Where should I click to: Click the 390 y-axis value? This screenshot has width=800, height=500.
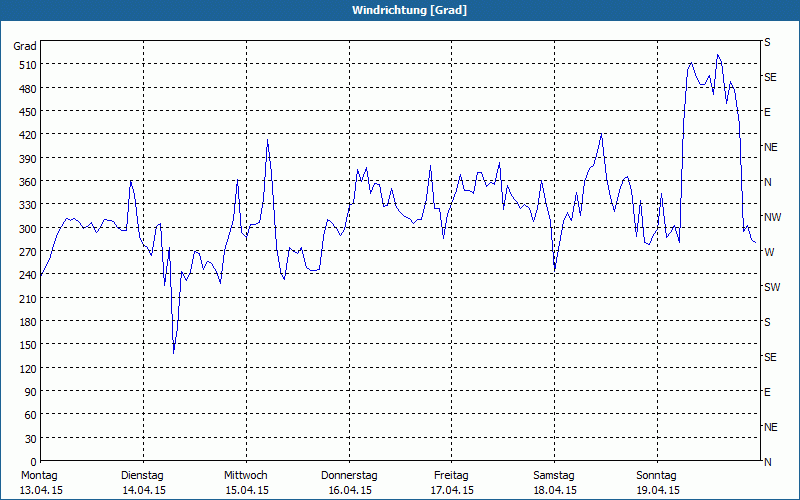click(x=28, y=159)
